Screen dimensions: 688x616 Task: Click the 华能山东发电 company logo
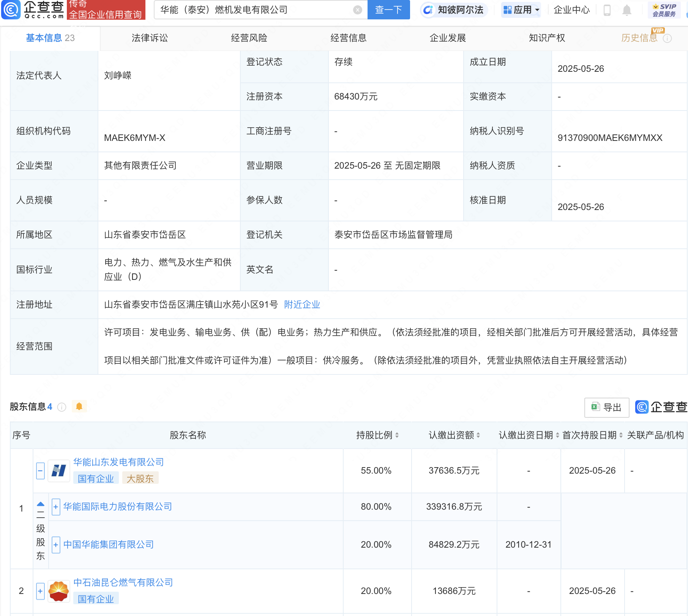click(x=59, y=471)
